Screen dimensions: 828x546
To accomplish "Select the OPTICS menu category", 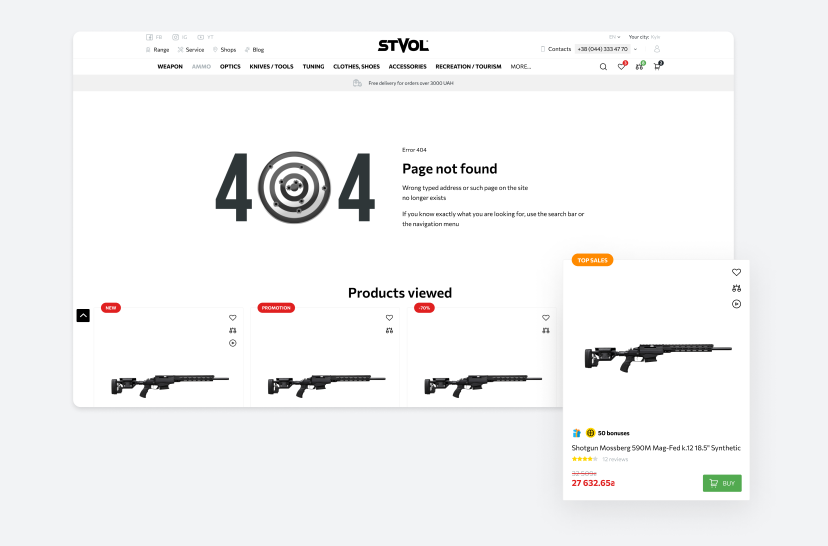I will click(230, 67).
